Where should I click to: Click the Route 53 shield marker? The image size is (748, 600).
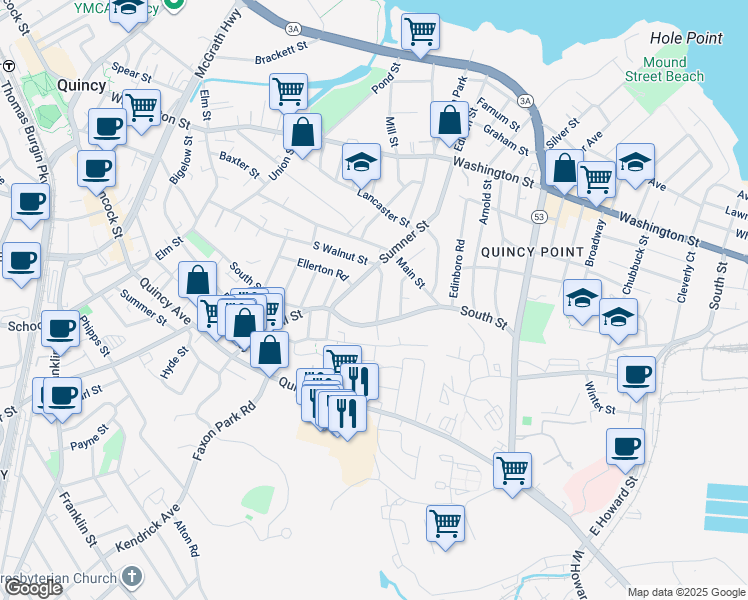click(539, 217)
